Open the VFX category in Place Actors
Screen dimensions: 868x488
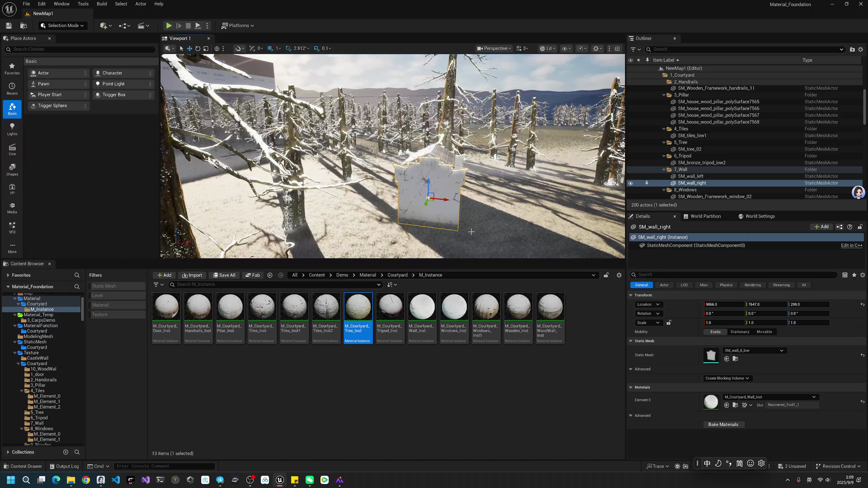click(12, 228)
